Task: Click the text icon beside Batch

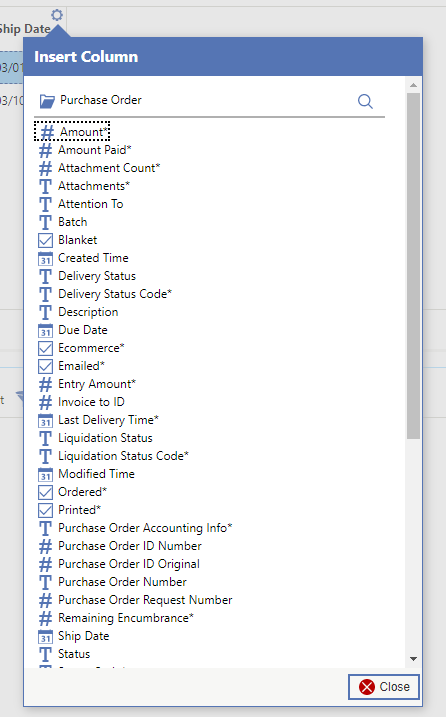Action: [45, 222]
